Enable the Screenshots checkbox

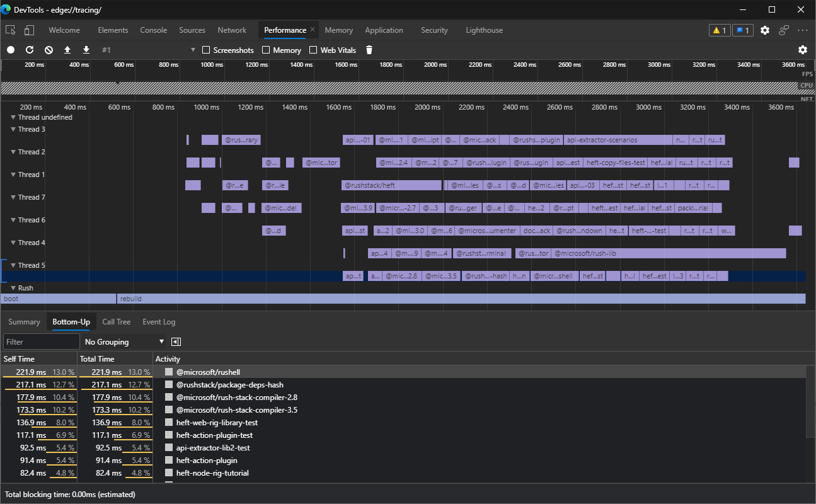tap(206, 50)
